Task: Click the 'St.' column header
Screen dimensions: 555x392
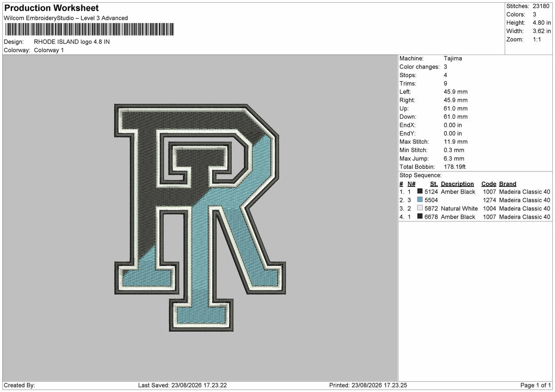Action: (x=434, y=184)
